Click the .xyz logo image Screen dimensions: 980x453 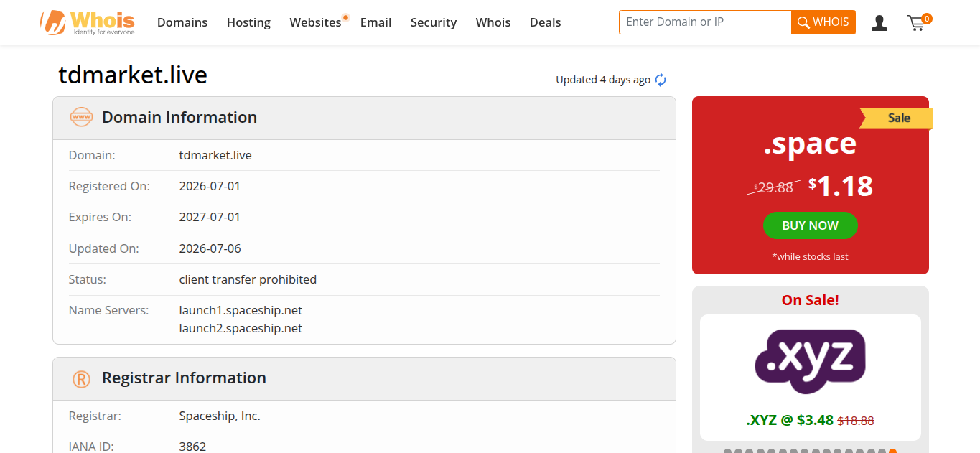[x=810, y=361]
